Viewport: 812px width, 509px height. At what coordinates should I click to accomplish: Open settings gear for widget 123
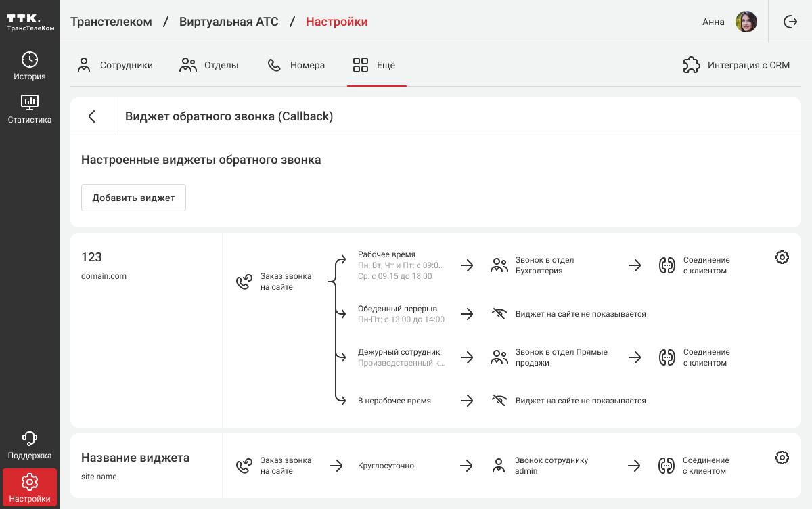782,257
